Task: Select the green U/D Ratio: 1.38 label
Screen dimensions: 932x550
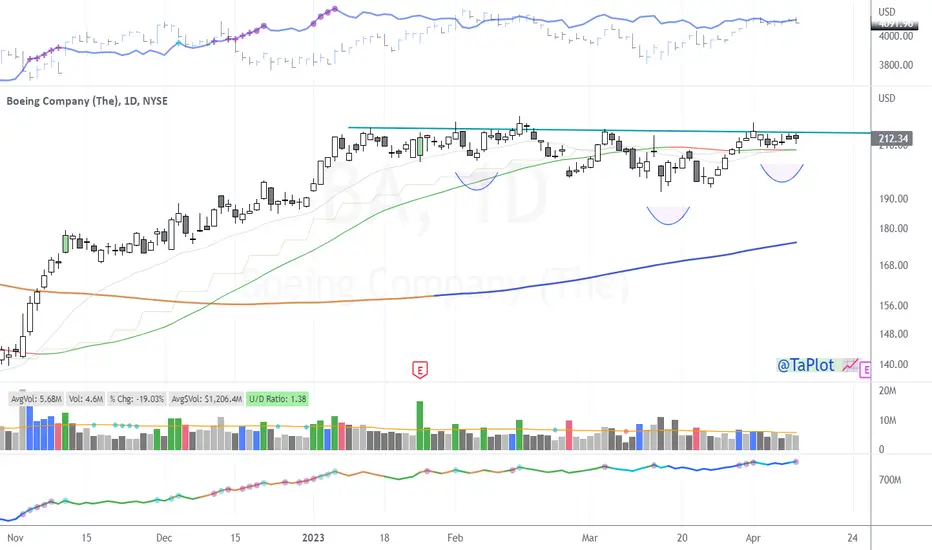Action: pyautogui.click(x=278, y=399)
